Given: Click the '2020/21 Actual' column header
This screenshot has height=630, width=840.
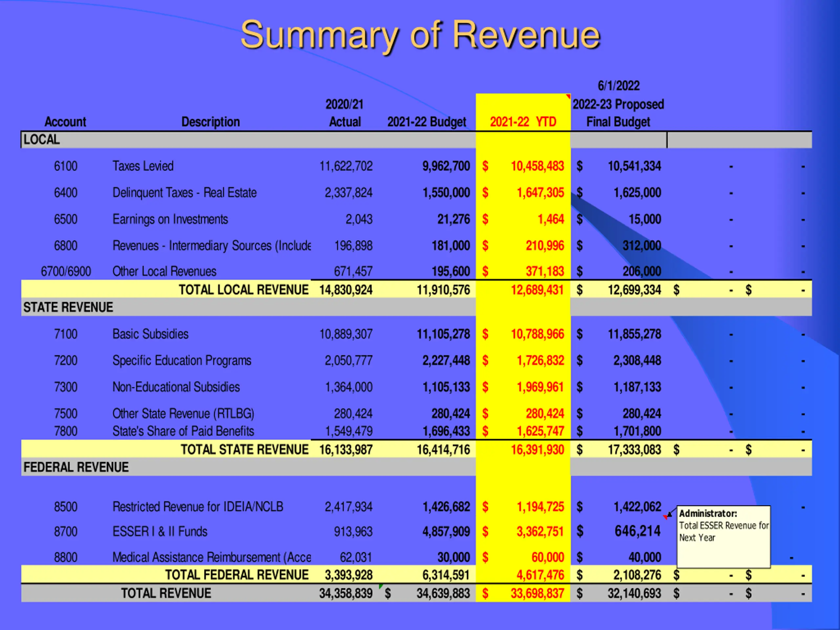Looking at the screenshot, I should pos(345,113).
